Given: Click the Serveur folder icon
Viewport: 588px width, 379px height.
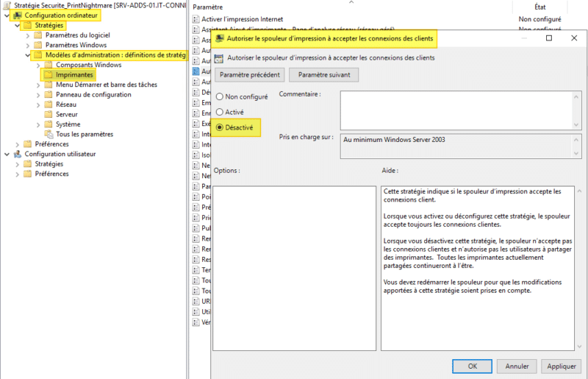Looking at the screenshot, I should (x=49, y=114).
